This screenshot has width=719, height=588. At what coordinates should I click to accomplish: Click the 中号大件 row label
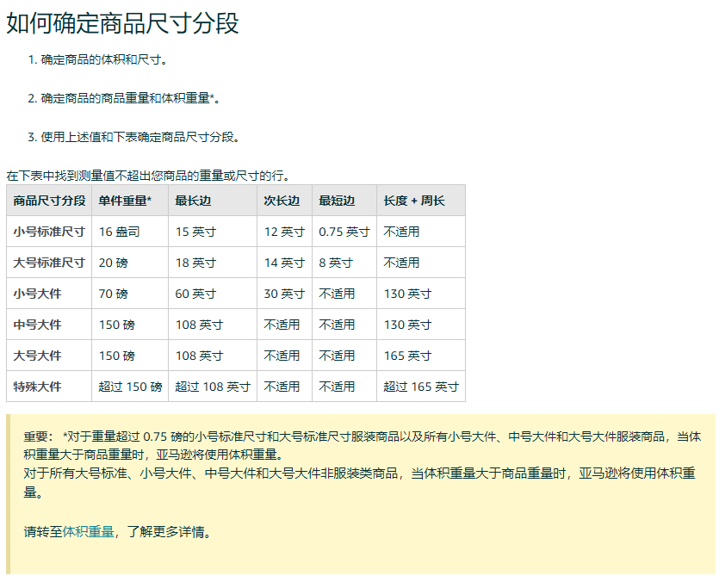click(x=37, y=325)
